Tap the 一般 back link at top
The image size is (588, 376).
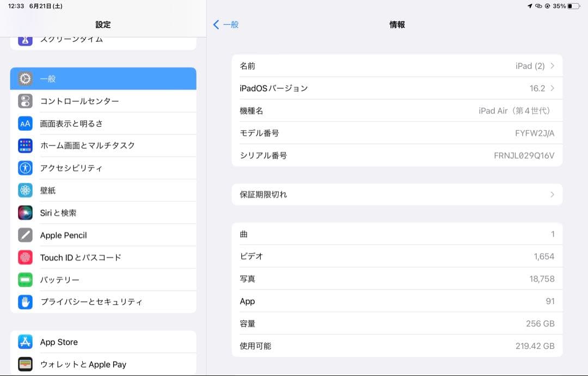226,24
